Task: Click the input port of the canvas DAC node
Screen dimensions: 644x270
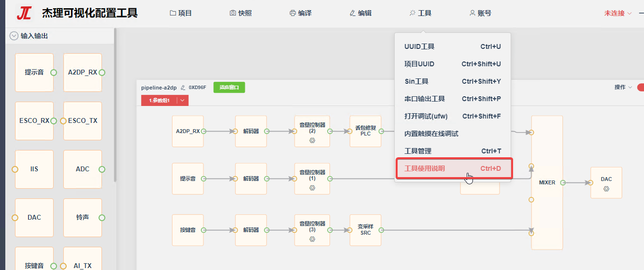Action: point(591,182)
